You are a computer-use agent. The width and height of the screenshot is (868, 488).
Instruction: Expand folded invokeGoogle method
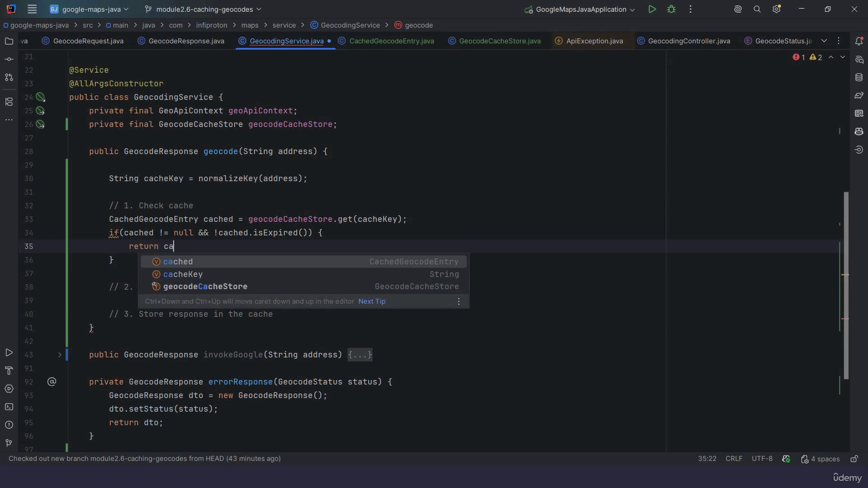(x=60, y=355)
